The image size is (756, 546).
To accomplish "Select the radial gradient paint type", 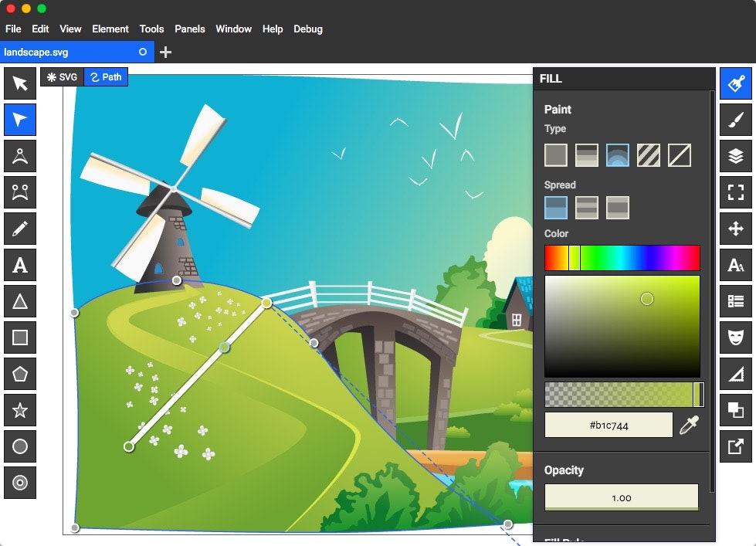I will tap(616, 154).
